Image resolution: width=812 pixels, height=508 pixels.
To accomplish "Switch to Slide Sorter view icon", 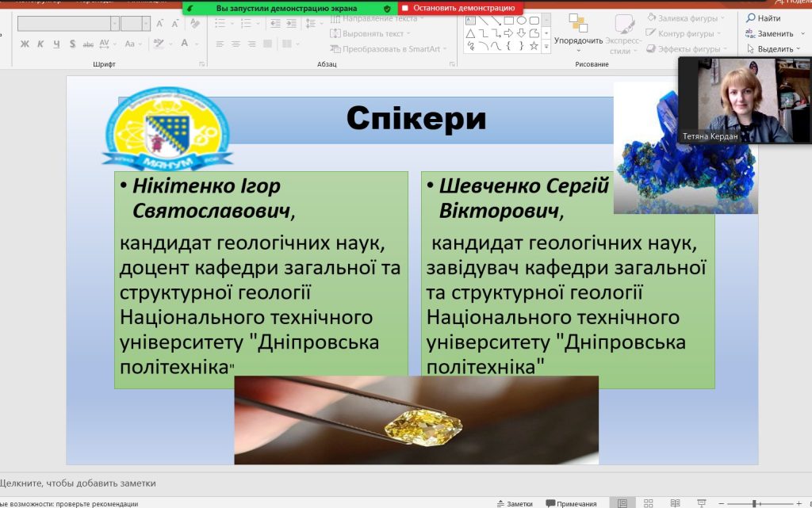I will click(x=649, y=503).
